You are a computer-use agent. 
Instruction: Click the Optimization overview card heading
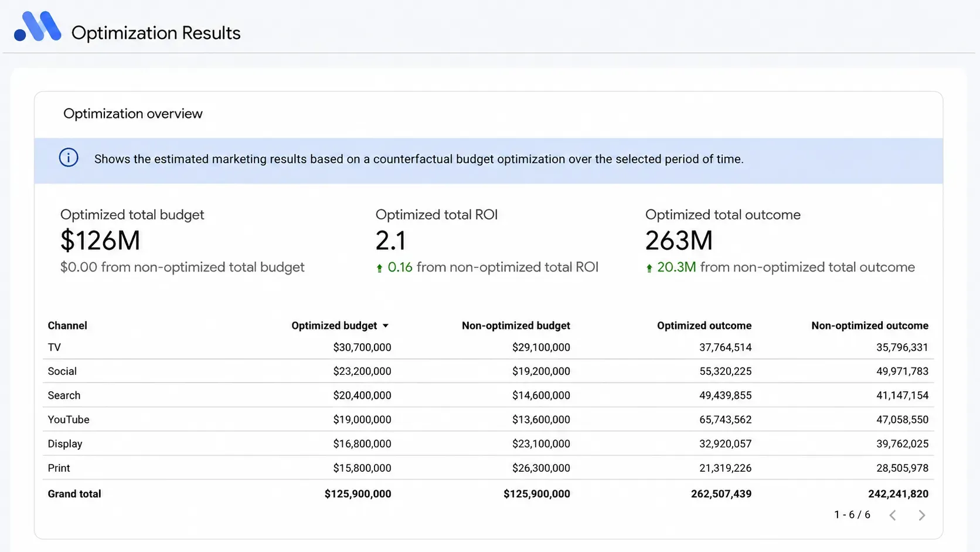[133, 114]
